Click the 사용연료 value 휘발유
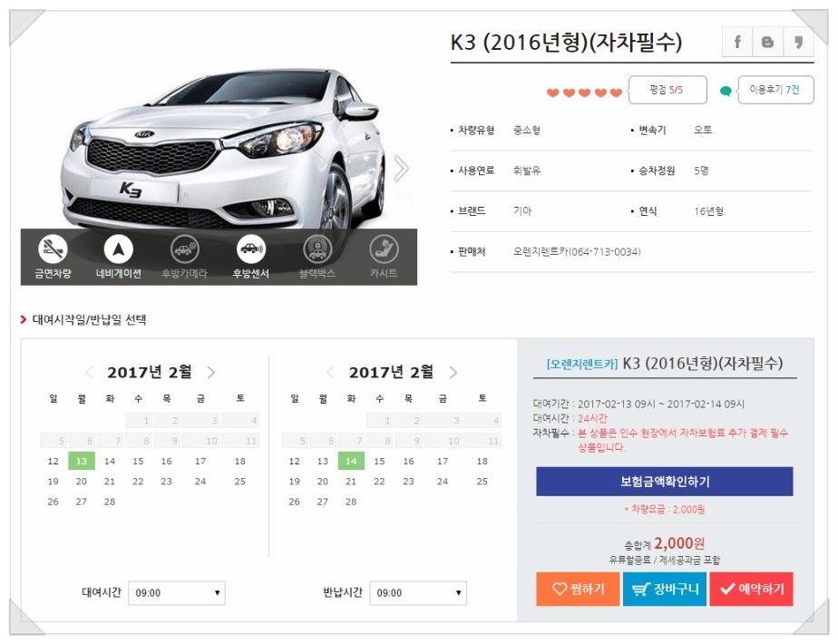This screenshot has width=838, height=644. coord(526,171)
